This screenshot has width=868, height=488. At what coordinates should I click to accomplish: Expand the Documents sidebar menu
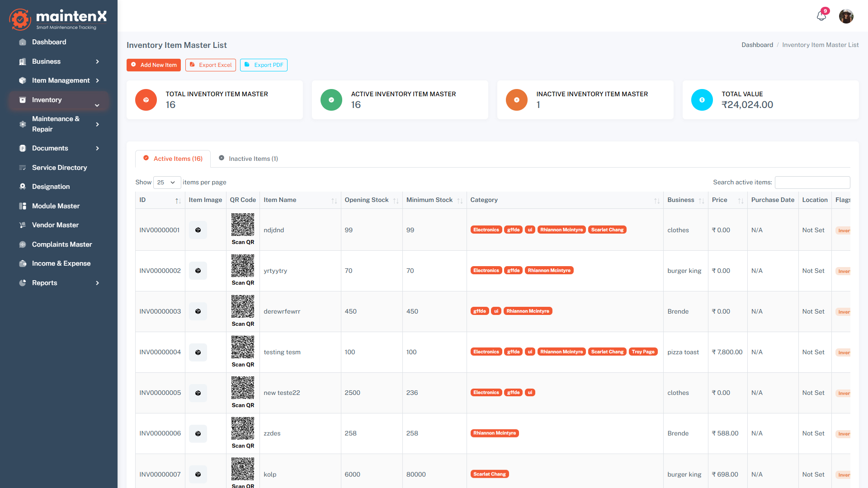pyautogui.click(x=50, y=148)
